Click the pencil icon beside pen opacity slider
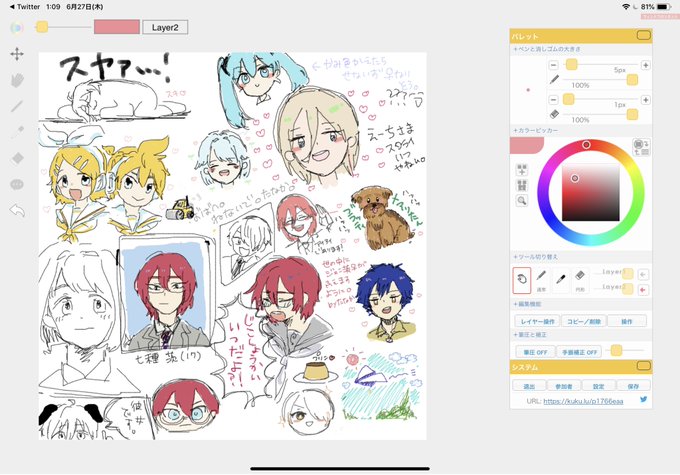The height and width of the screenshot is (475, 680). (554, 79)
